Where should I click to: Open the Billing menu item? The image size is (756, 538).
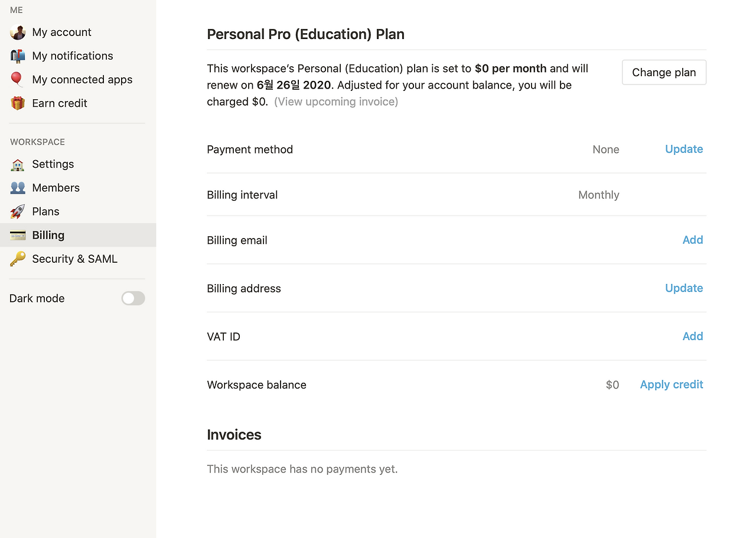[x=48, y=235]
